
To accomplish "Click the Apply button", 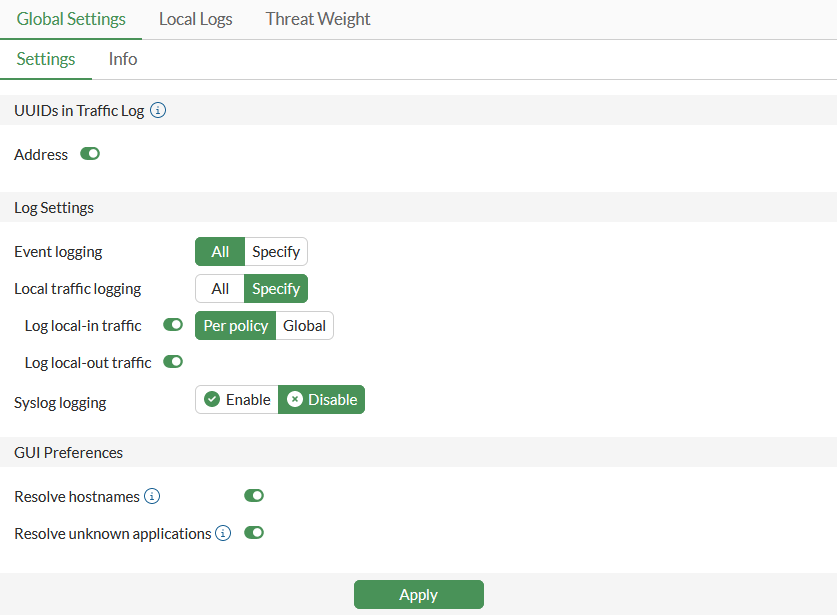I will click(418, 595).
